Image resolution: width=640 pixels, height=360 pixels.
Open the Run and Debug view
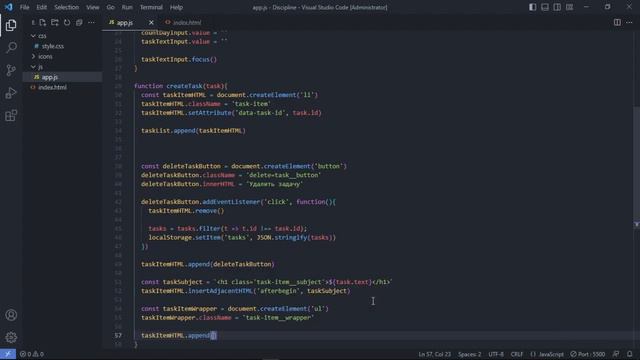pos(11,93)
